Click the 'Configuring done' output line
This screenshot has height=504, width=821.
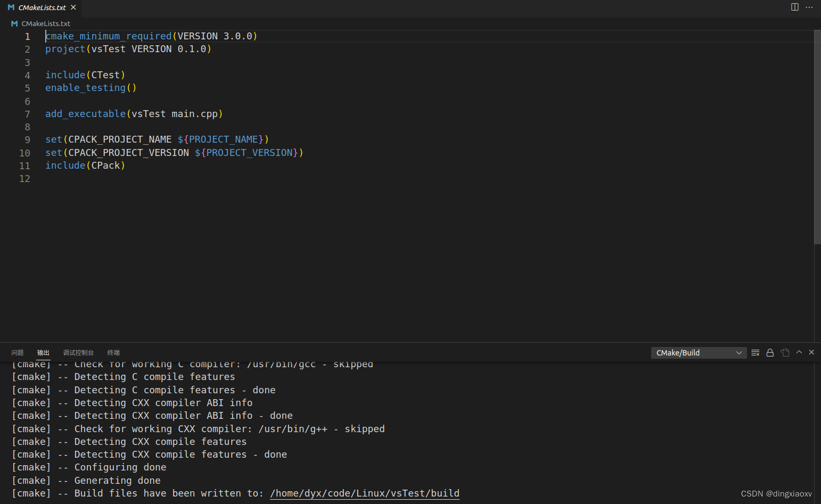(89, 467)
